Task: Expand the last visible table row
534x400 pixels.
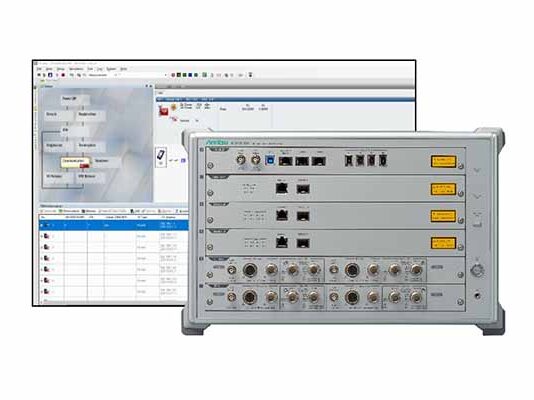Action: 42,292
